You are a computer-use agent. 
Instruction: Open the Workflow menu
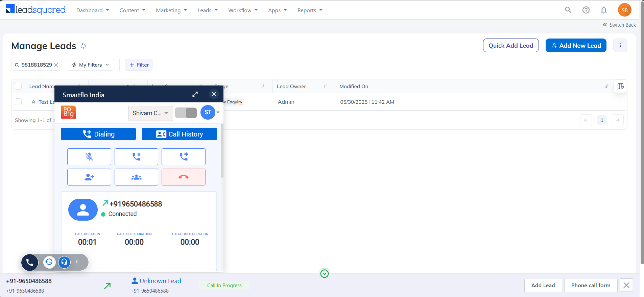[x=243, y=10]
